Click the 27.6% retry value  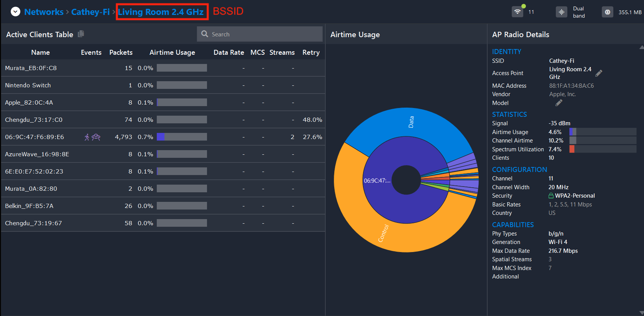coord(312,137)
